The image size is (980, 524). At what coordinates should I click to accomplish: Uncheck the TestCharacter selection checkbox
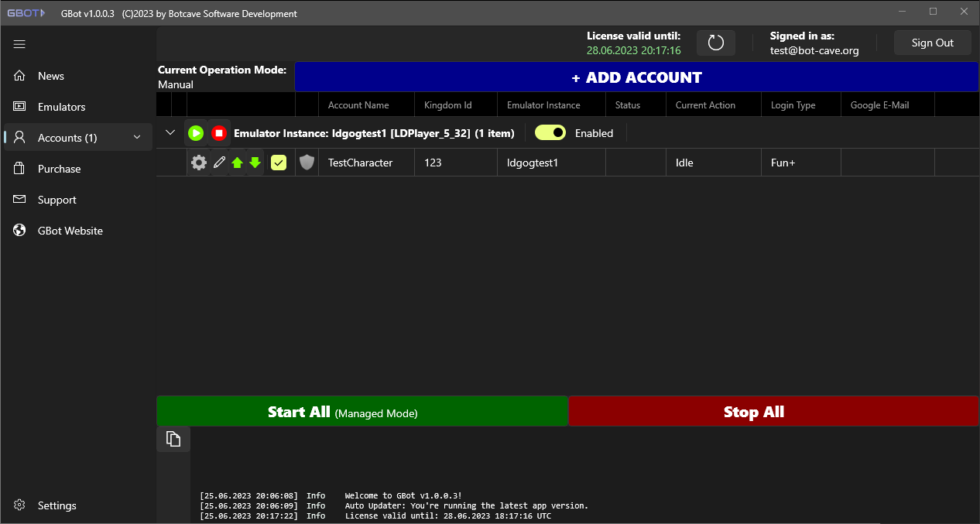(x=278, y=163)
